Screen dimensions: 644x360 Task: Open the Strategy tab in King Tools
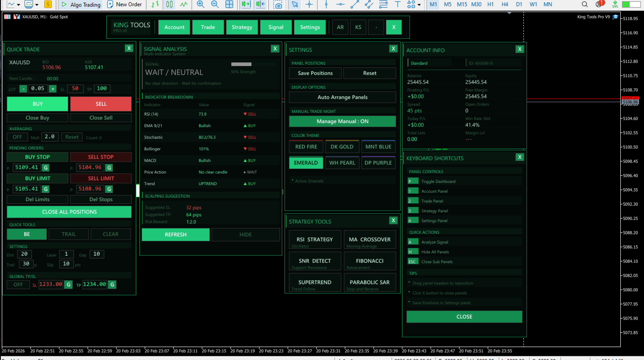coord(242,27)
